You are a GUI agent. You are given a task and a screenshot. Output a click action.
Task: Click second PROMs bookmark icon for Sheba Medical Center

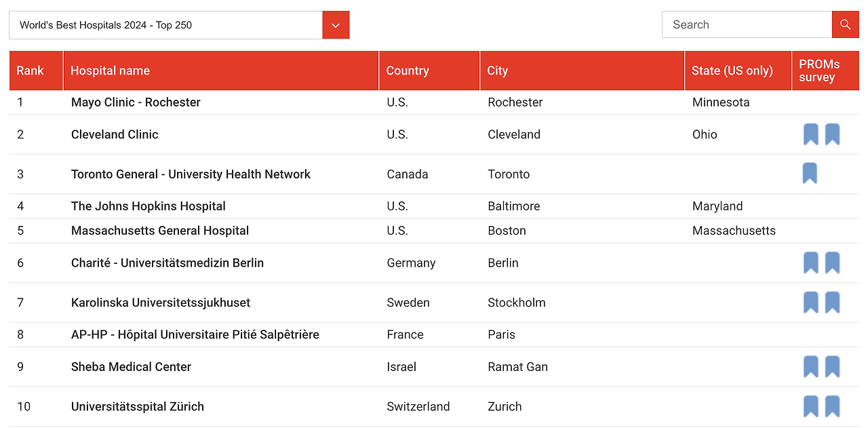click(x=833, y=367)
